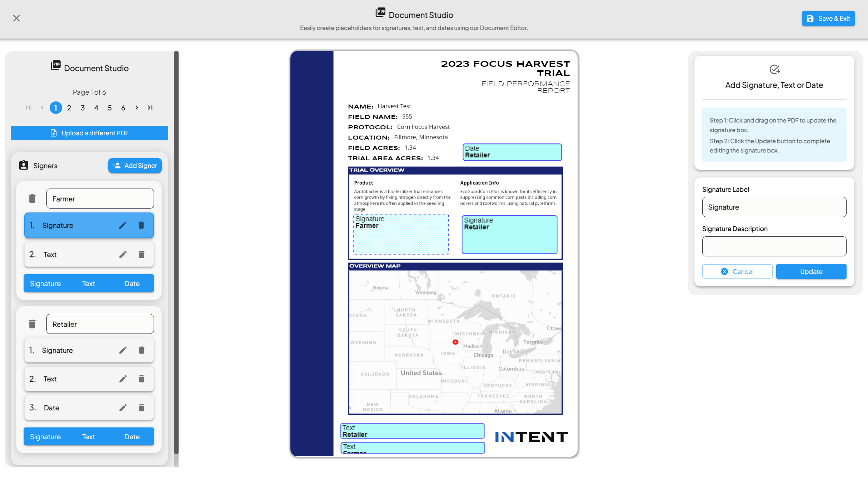Image resolution: width=868 pixels, height=486 pixels.
Task: Cancel editing the signature box
Action: pyautogui.click(x=737, y=272)
